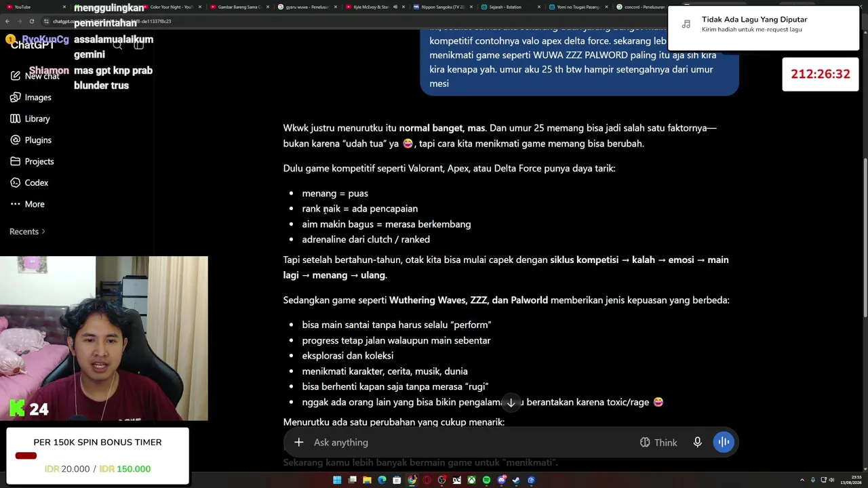Switch to the Nippon Sangoku tab
The image size is (868, 488).
click(x=443, y=7)
